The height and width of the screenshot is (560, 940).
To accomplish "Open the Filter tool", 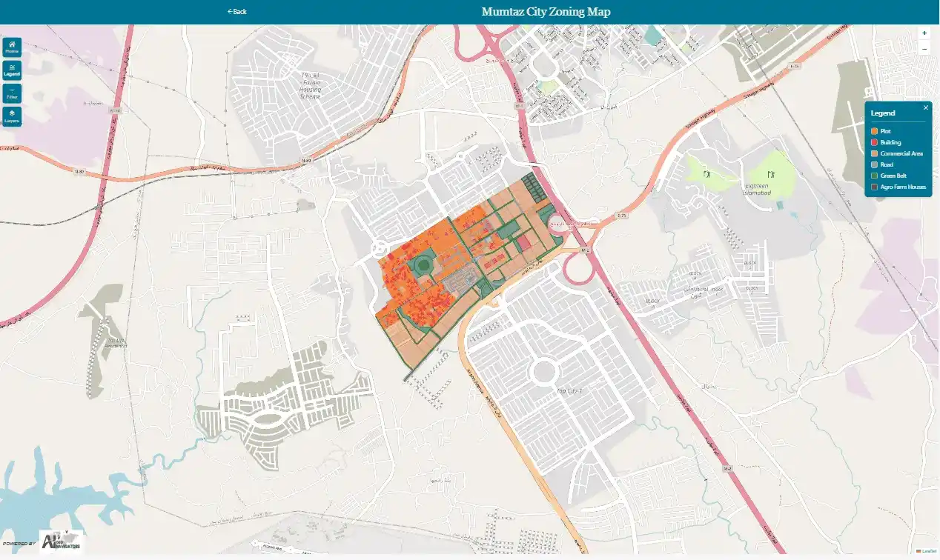I will 12,93.
